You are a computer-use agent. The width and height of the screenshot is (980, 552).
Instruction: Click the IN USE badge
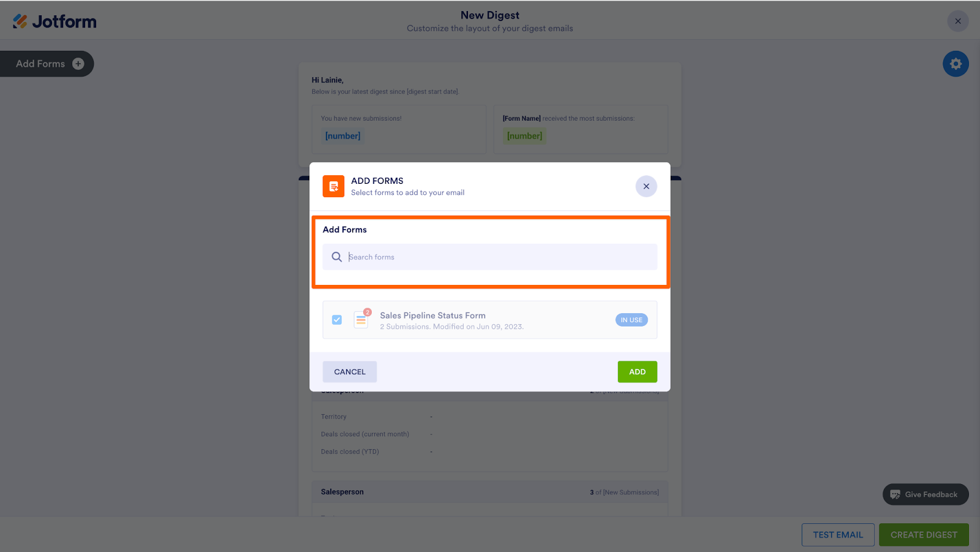coord(631,320)
